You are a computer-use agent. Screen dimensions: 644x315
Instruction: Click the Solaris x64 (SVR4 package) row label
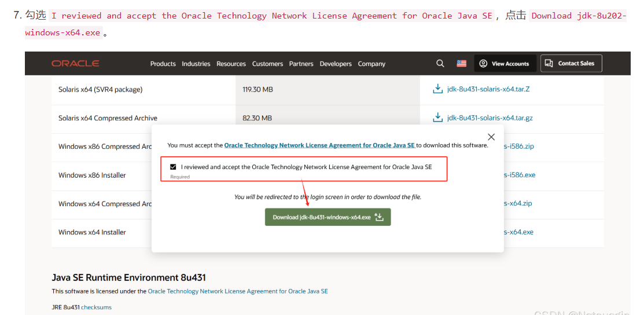click(x=100, y=89)
